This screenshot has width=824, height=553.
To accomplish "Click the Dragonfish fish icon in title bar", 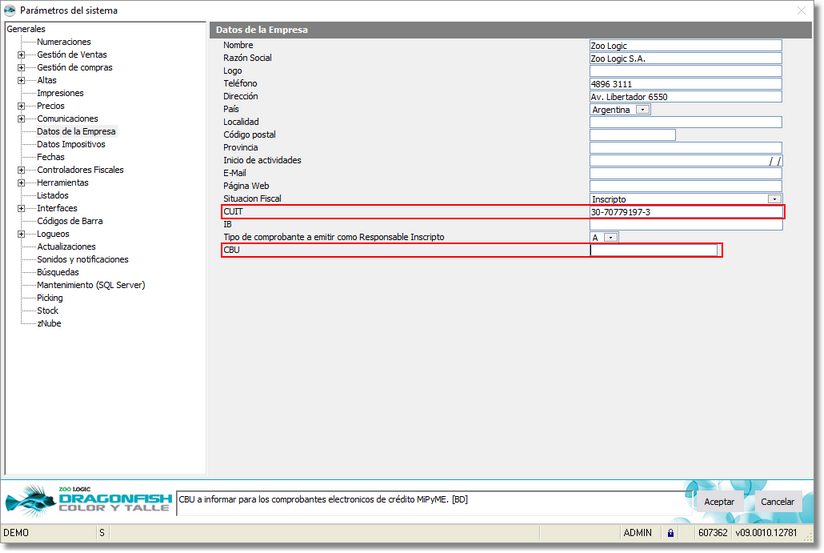I will pyautogui.click(x=11, y=11).
